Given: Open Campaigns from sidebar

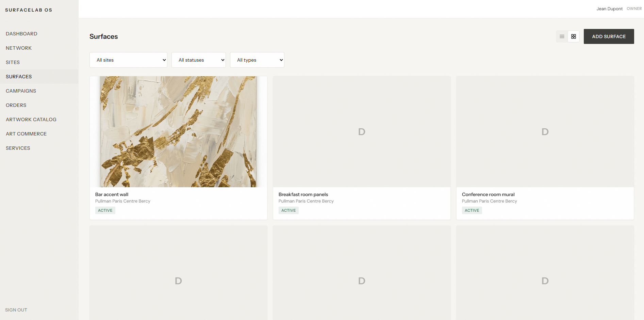Looking at the screenshot, I should (x=21, y=91).
